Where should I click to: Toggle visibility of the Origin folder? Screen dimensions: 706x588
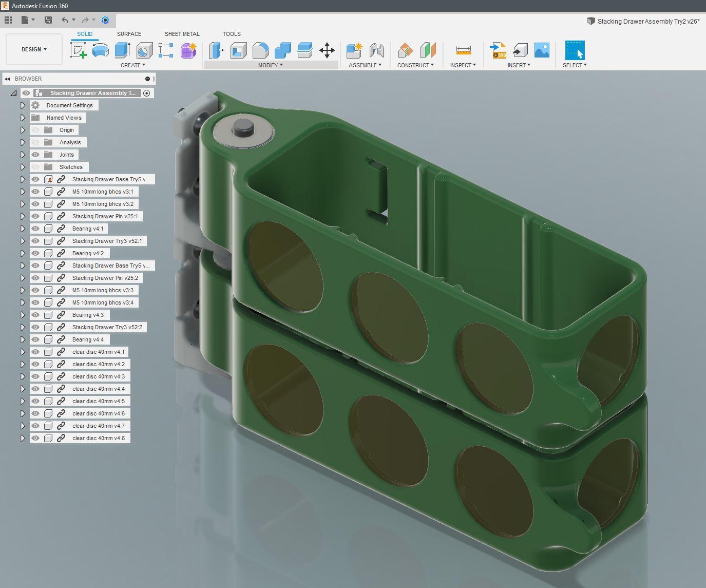[x=35, y=130]
